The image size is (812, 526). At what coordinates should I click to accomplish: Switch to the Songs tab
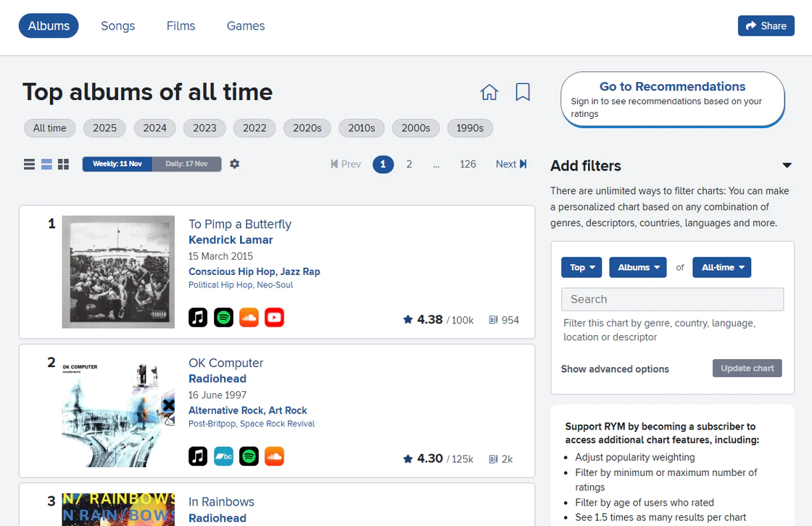(118, 26)
